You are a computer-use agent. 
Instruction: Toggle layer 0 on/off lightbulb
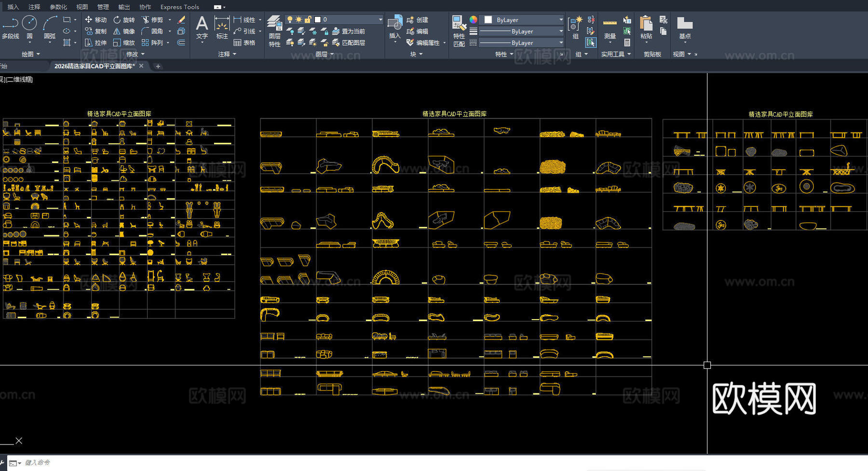[x=290, y=20]
